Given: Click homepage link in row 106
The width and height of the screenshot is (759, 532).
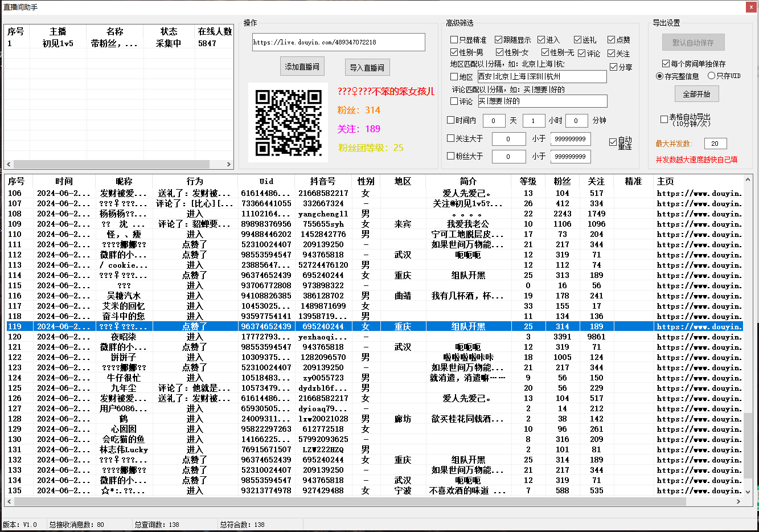Looking at the screenshot, I should tap(699, 193).
